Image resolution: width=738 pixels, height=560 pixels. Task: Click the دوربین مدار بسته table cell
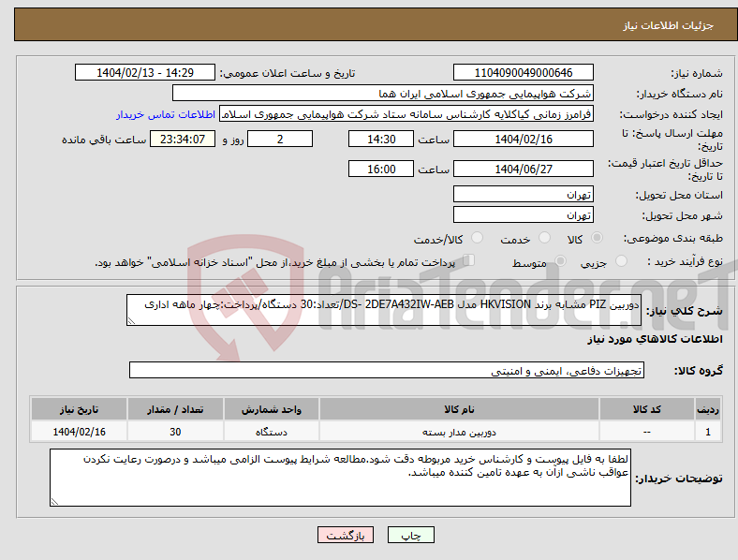pyautogui.click(x=459, y=432)
